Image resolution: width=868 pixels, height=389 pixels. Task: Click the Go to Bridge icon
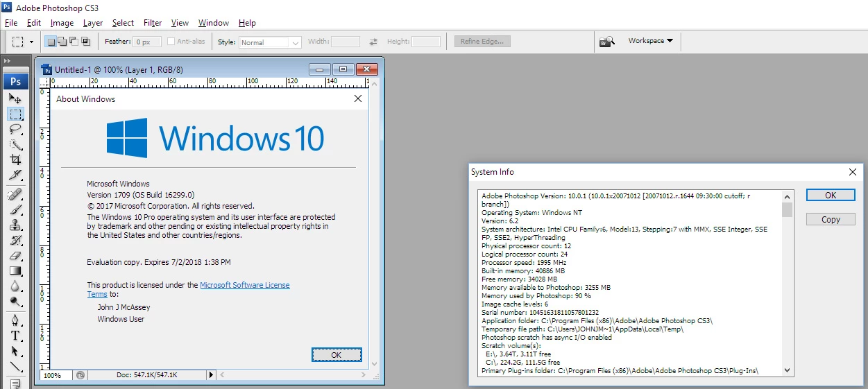607,42
